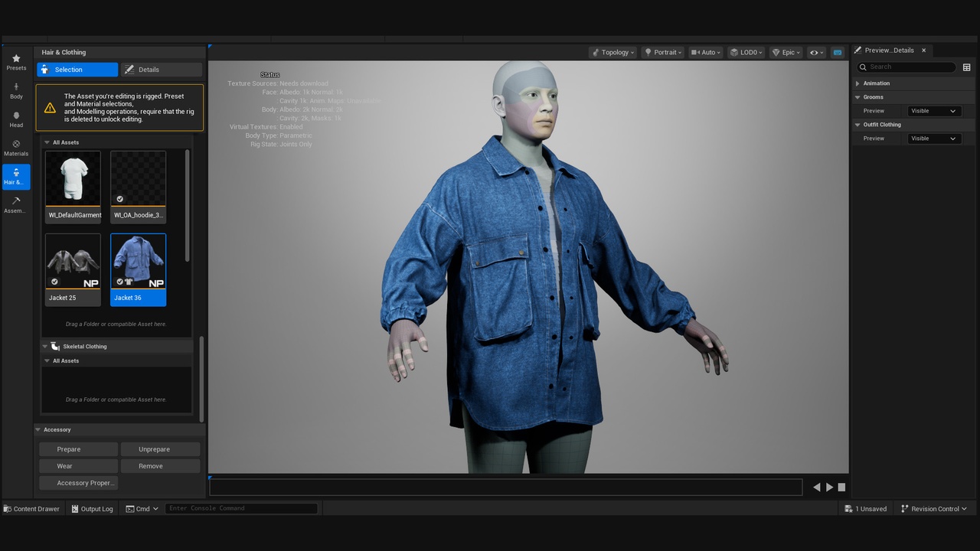The image size is (980, 551).
Task: Click the warning triangle icon
Action: point(50,108)
